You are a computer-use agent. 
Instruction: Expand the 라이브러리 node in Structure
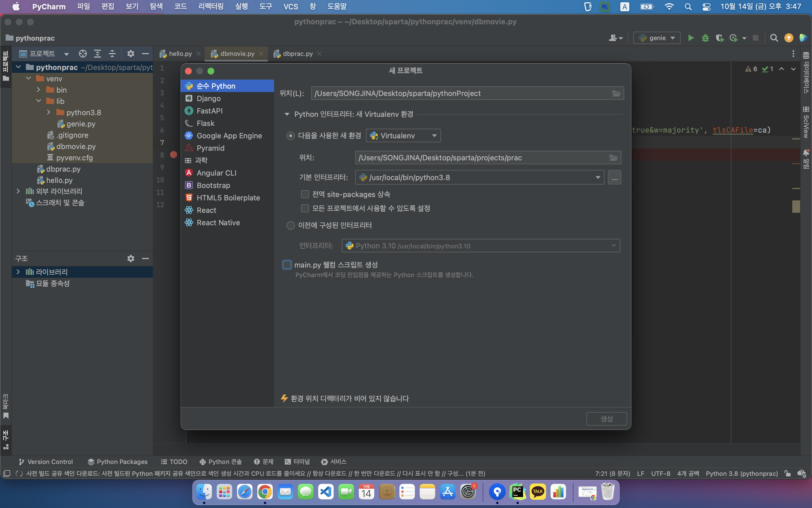18,271
